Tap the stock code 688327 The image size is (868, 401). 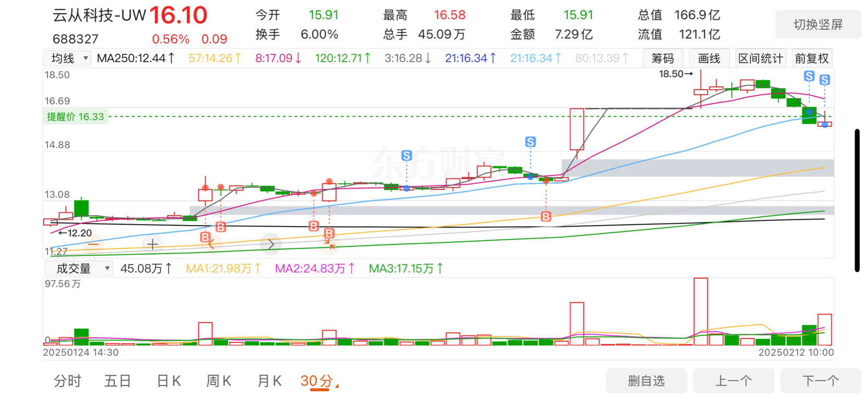76,39
